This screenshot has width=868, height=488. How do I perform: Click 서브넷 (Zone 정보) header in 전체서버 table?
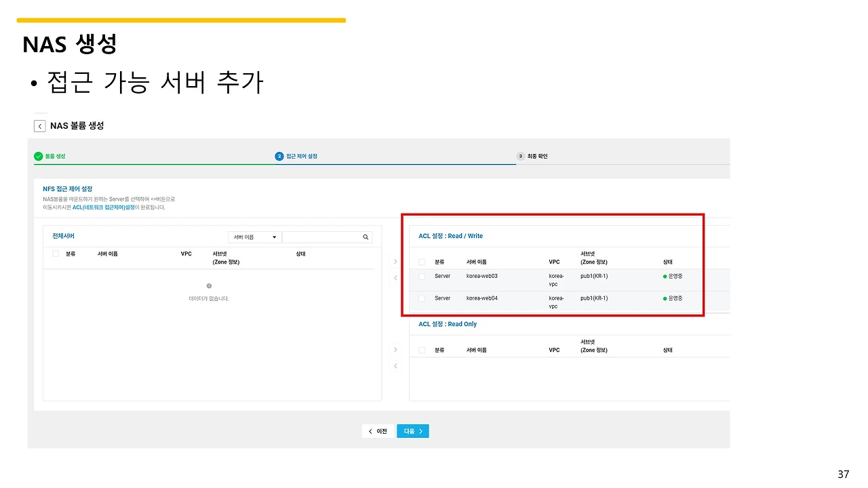click(226, 258)
